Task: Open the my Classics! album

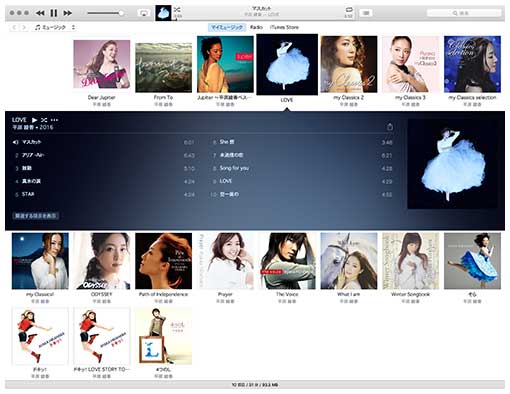Action: click(x=40, y=261)
